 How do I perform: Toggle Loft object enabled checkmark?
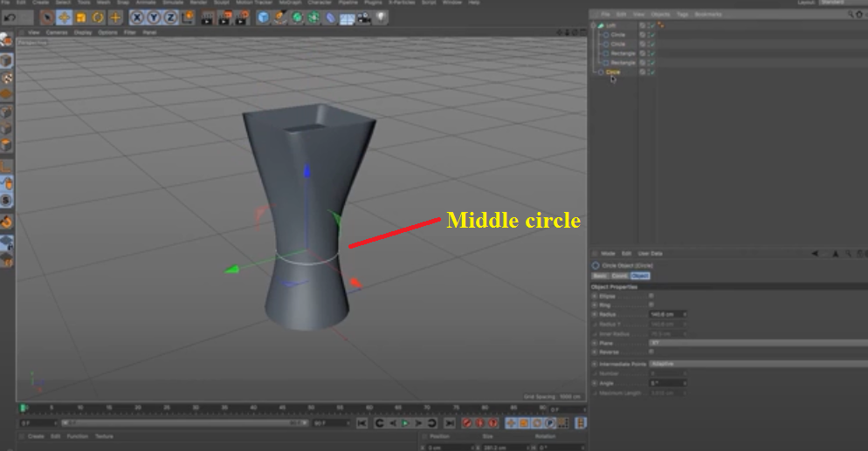coord(652,25)
